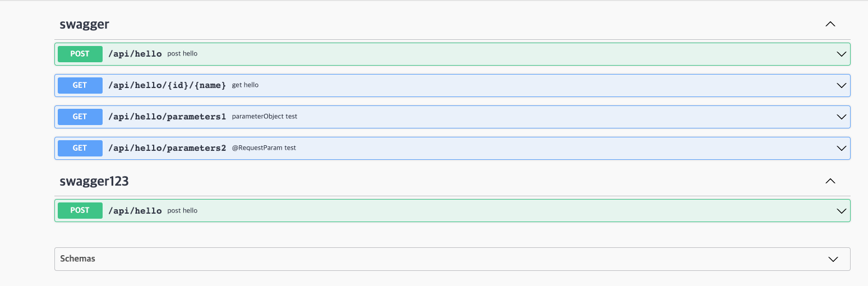Viewport: 868px width, 286px height.
Task: Click GET badge for parameters2 endpoint
Action: [x=80, y=148]
